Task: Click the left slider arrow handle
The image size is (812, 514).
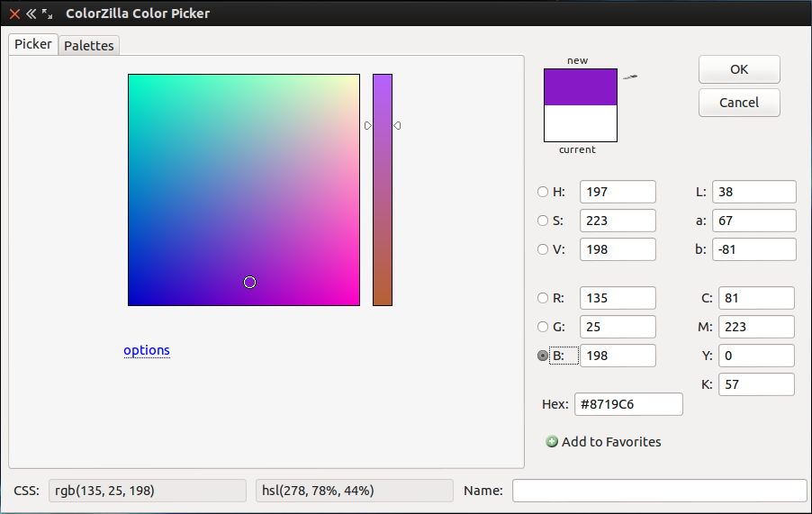Action: point(367,126)
